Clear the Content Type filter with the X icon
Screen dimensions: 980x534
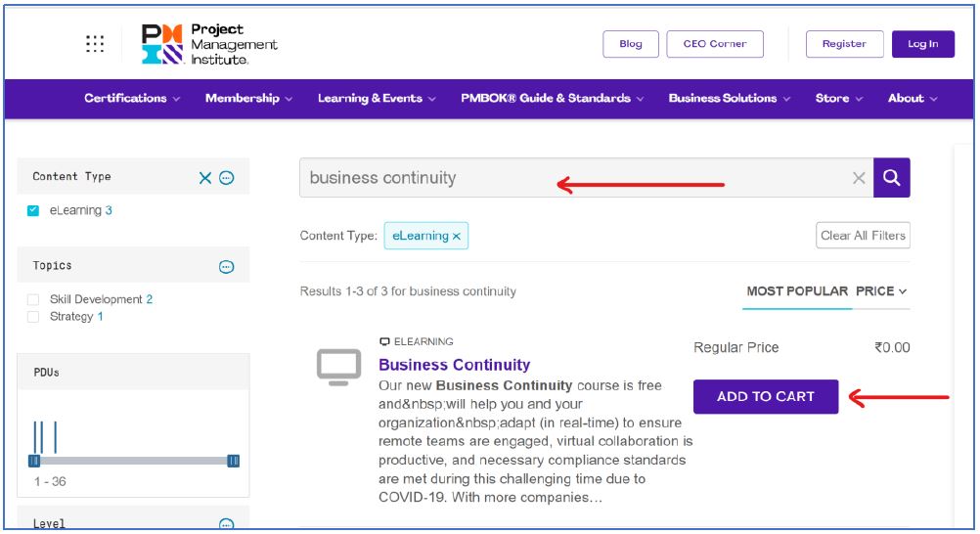coord(205,178)
